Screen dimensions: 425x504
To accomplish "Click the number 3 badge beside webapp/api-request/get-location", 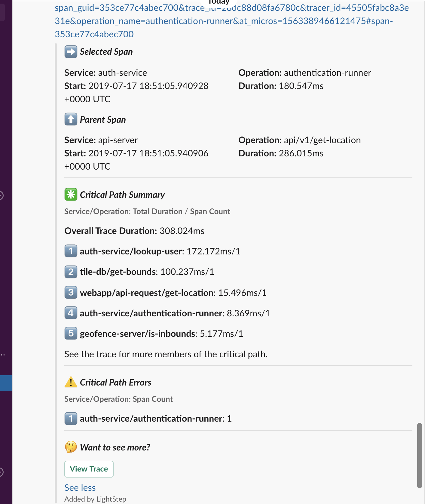I will [71, 292].
